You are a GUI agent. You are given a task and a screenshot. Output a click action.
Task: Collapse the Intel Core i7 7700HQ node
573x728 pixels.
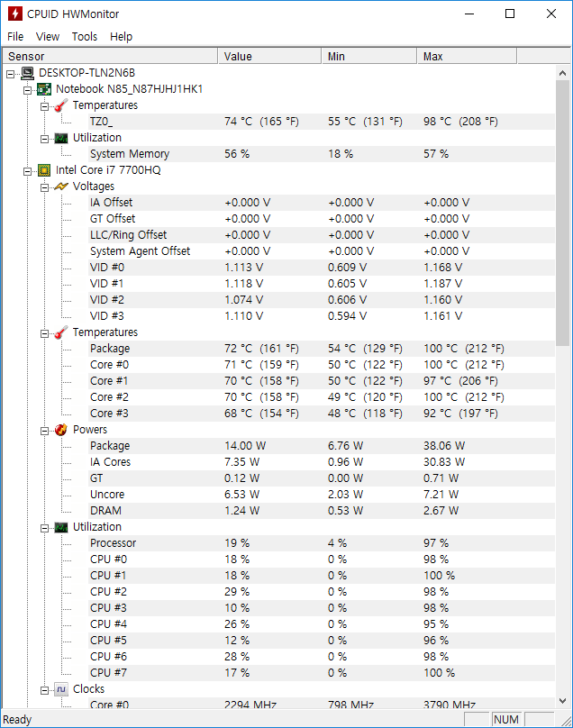[x=28, y=171]
